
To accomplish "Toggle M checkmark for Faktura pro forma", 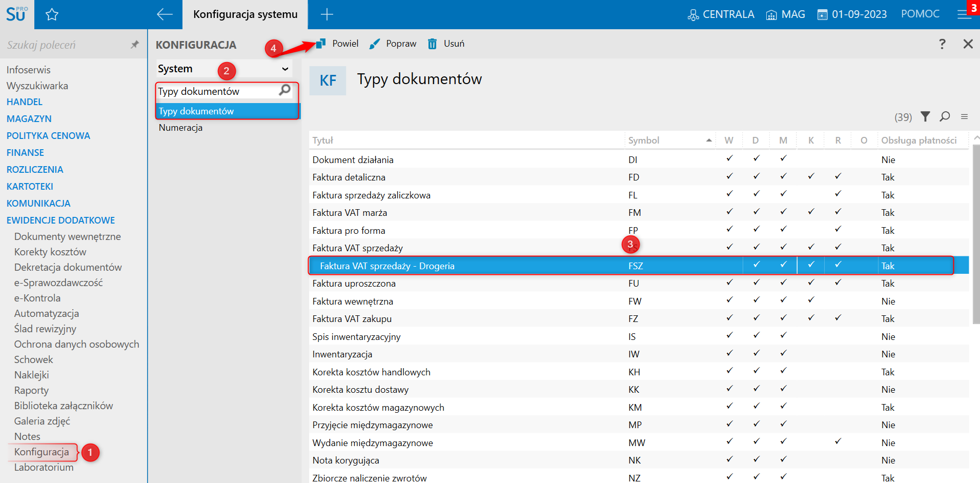I will (x=784, y=230).
